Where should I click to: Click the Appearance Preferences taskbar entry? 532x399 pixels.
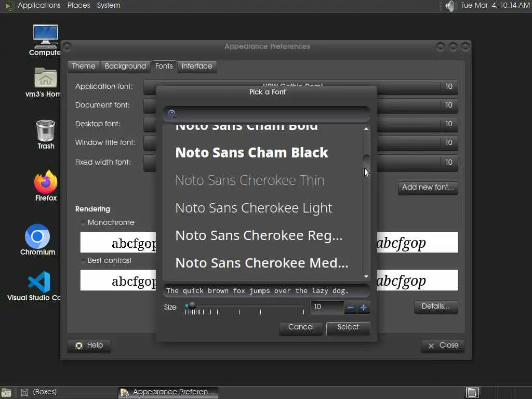tap(169, 392)
